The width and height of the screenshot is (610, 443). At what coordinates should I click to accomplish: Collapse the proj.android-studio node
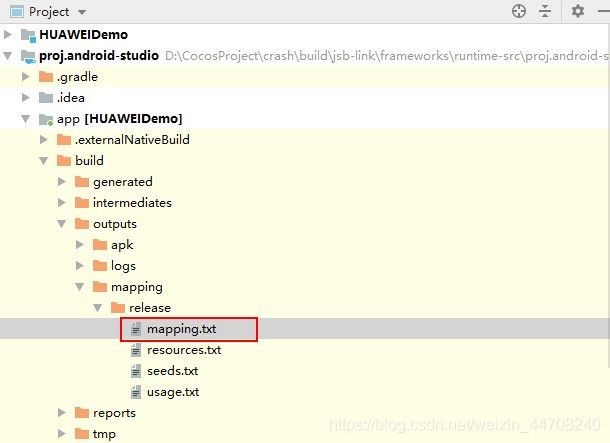click(x=7, y=56)
